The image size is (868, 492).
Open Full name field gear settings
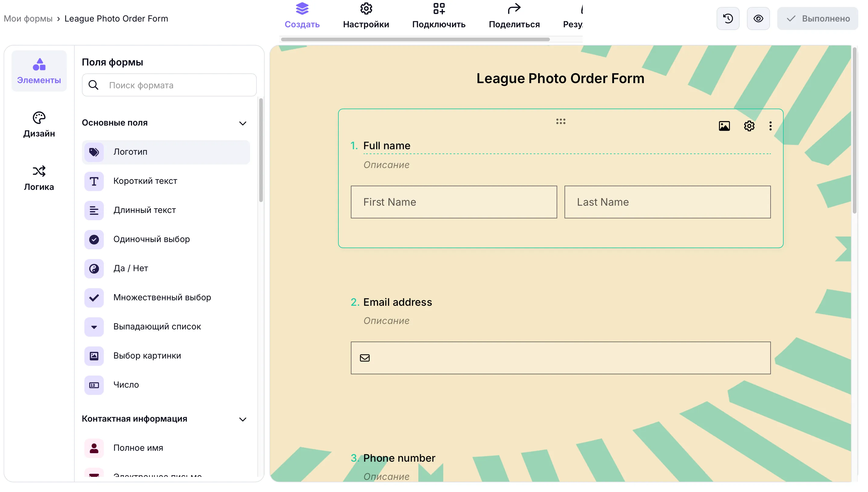click(x=749, y=126)
